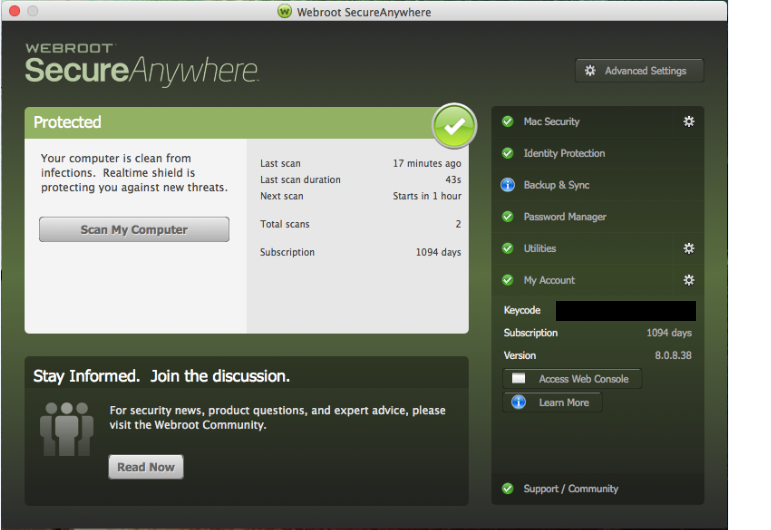The image size is (771, 530).
Task: Open My Account settings gear
Action: click(x=688, y=280)
